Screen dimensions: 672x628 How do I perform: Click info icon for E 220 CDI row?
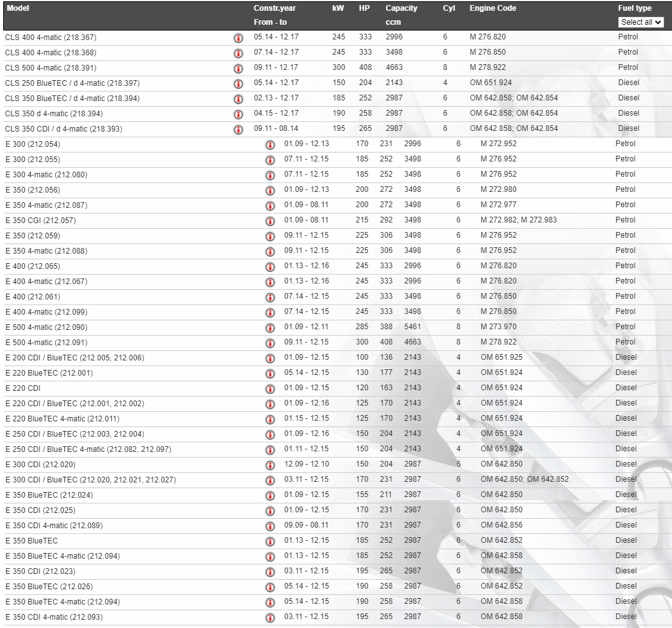(x=270, y=389)
